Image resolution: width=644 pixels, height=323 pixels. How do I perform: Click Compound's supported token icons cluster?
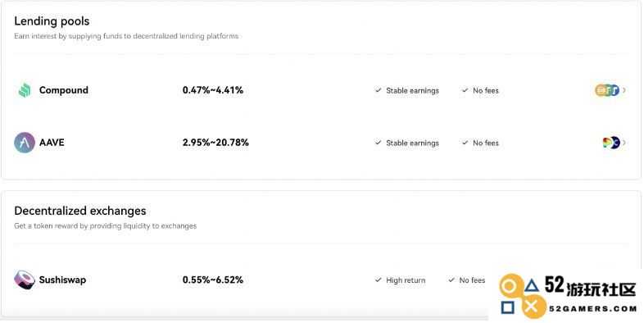607,90
